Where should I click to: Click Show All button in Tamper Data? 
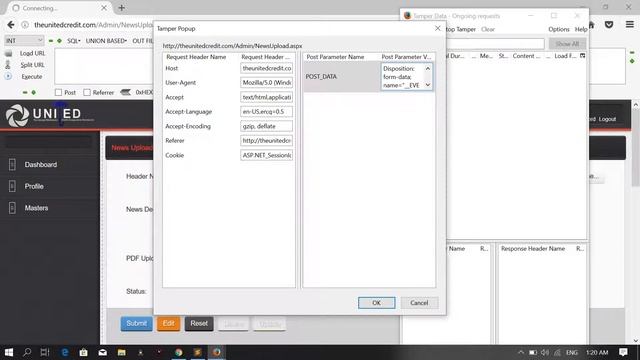(x=567, y=44)
